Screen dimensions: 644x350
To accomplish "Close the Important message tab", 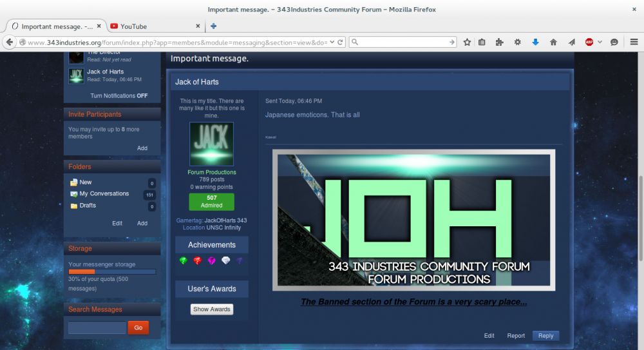I will pyautogui.click(x=99, y=26).
